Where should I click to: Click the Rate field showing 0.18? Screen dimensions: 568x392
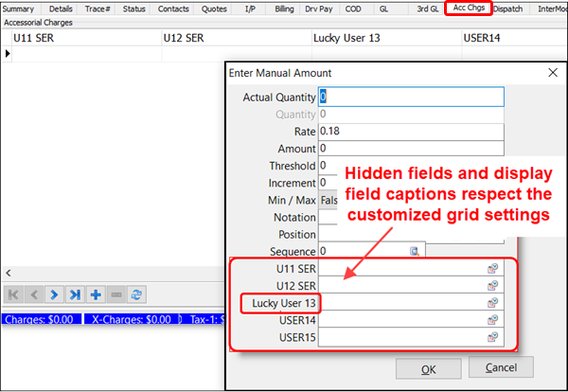pos(411,132)
